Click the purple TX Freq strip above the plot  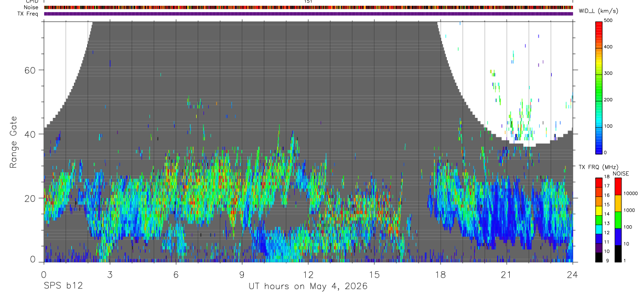[308, 14]
